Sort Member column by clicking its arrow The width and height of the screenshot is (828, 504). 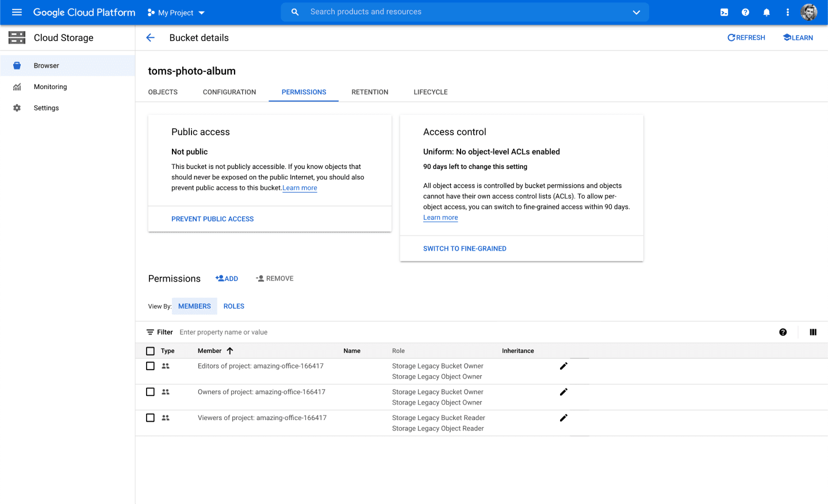coord(229,351)
